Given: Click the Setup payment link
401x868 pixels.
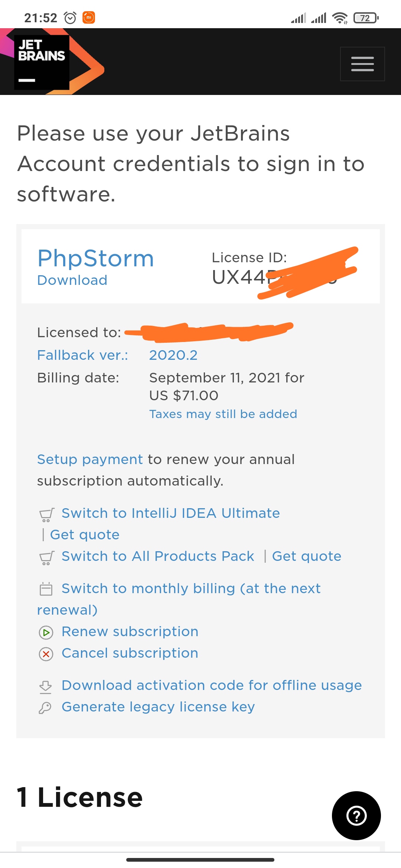Looking at the screenshot, I should pos(90,459).
